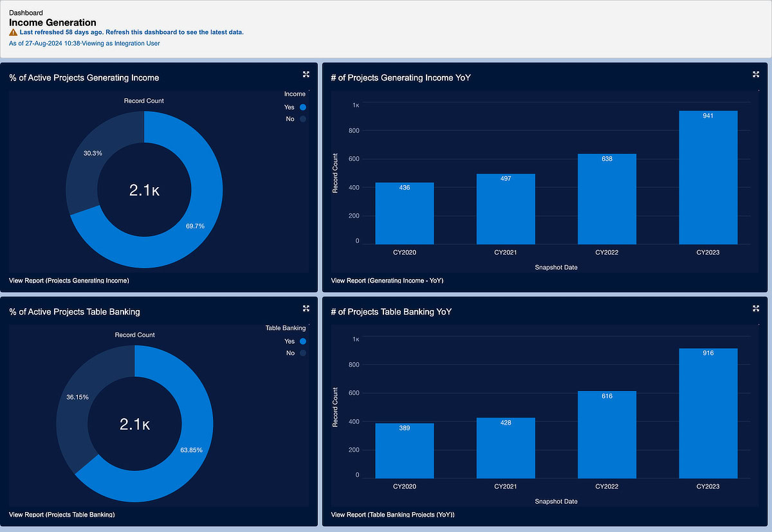Click the Table Banking legend heading
772x532 pixels.
click(x=286, y=328)
